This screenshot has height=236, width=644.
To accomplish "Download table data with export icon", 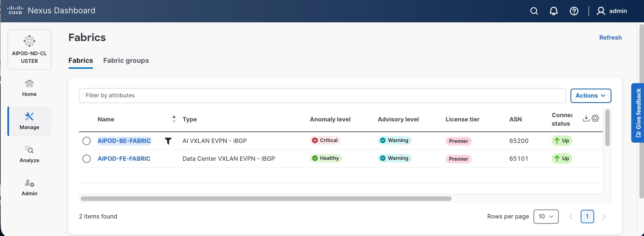I will point(586,118).
